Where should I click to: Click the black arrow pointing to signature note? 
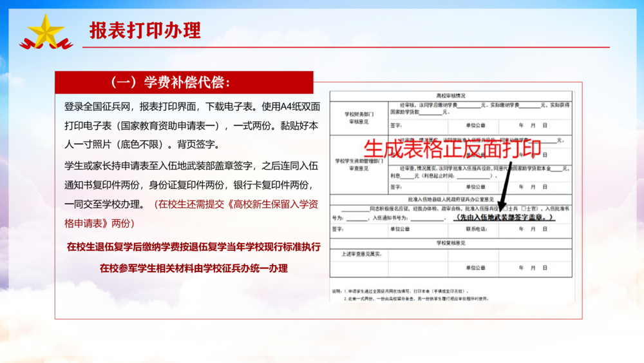tap(507, 187)
